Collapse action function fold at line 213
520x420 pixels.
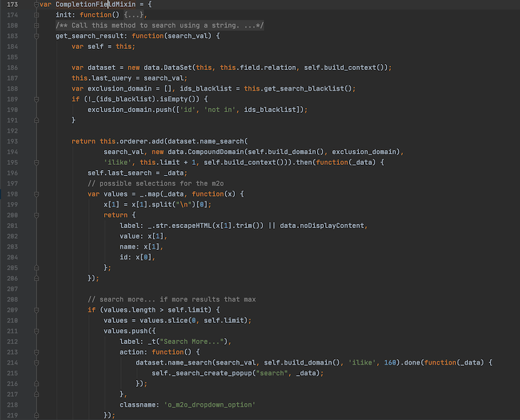(x=36, y=352)
